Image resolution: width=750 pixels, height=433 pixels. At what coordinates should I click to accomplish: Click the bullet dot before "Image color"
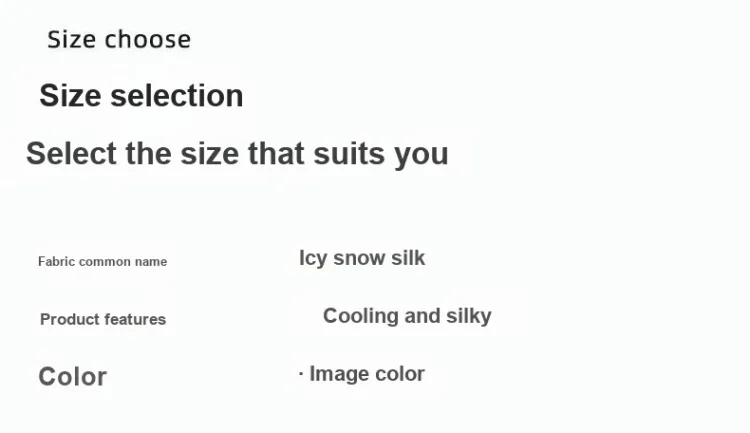(x=301, y=374)
